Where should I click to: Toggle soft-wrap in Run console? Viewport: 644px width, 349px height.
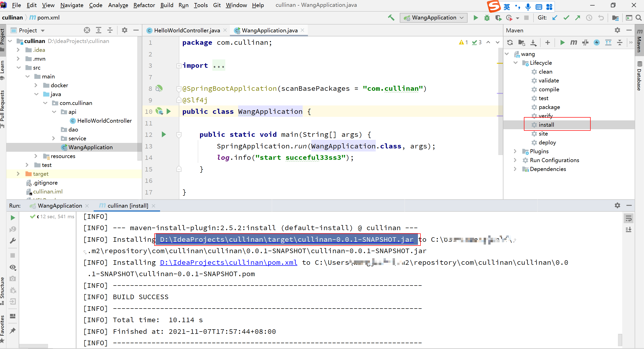click(x=629, y=218)
